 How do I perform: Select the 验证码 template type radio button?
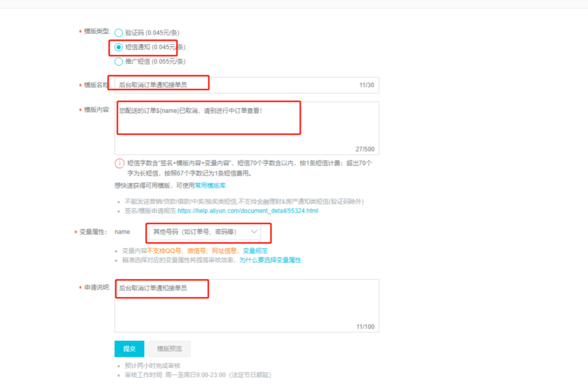click(x=119, y=33)
